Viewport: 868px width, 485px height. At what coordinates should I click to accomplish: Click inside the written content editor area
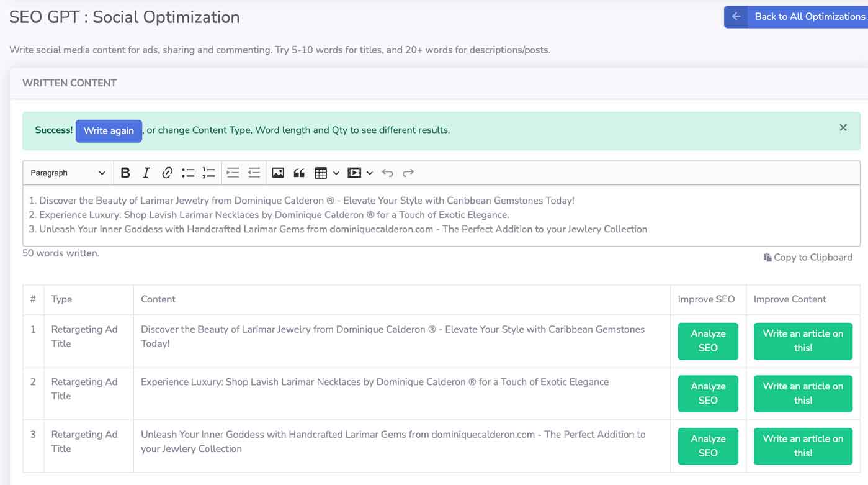(x=441, y=215)
